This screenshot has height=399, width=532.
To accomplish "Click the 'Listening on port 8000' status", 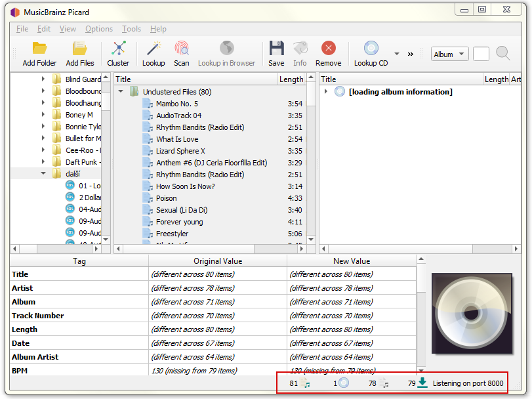I will [468, 383].
